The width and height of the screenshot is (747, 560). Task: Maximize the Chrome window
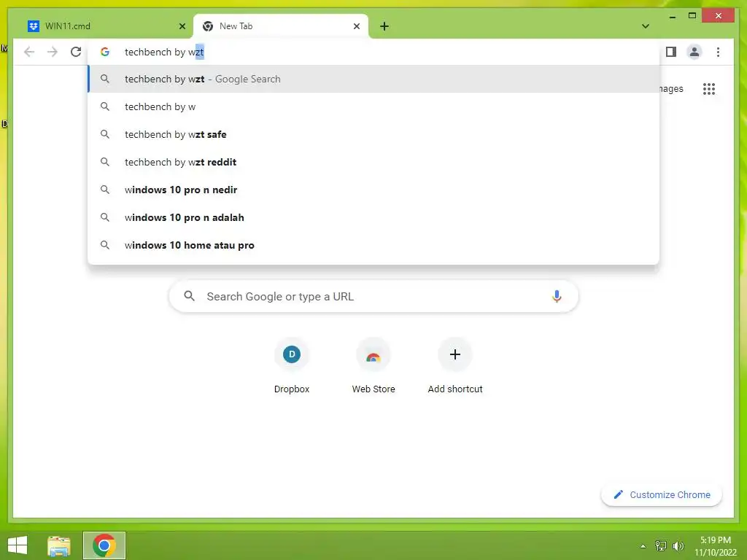coord(692,16)
